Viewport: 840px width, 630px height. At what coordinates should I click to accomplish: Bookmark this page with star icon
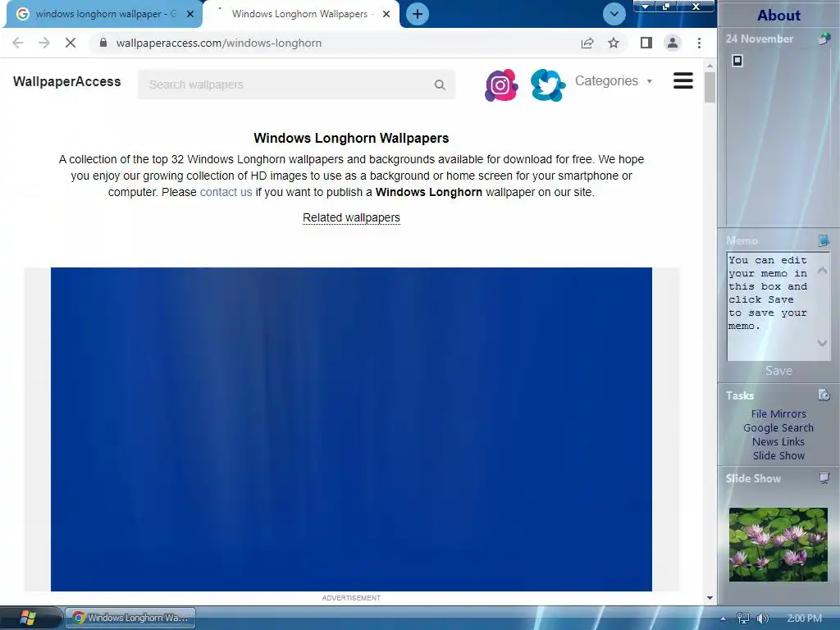(x=614, y=43)
